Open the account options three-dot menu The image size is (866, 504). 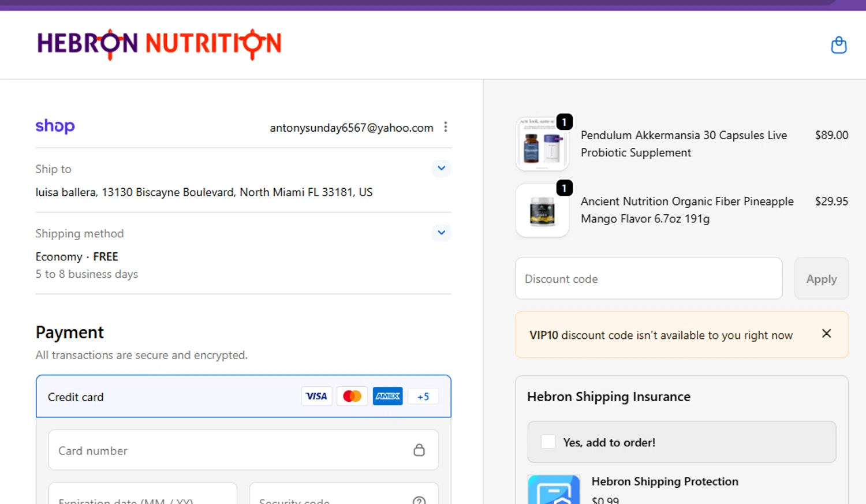click(446, 127)
